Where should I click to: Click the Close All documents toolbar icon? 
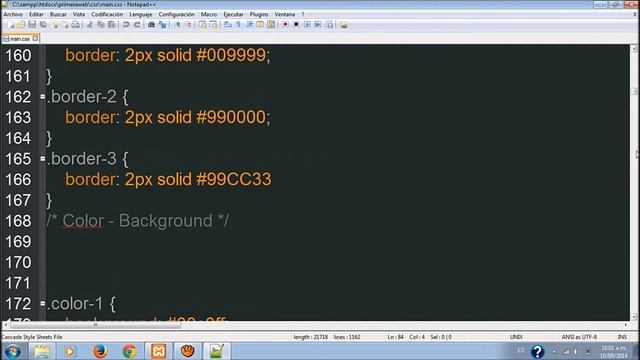tap(65, 25)
